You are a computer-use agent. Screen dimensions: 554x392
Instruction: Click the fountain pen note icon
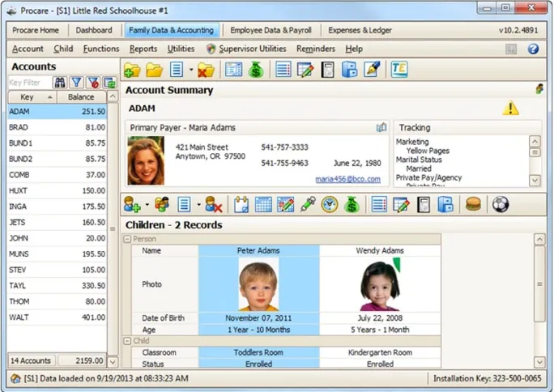(372, 69)
